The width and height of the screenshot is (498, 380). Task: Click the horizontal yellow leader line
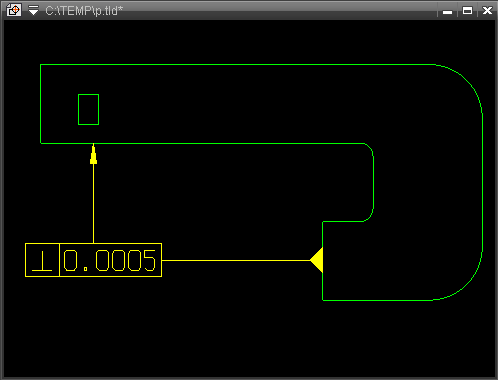pyautogui.click(x=236, y=260)
